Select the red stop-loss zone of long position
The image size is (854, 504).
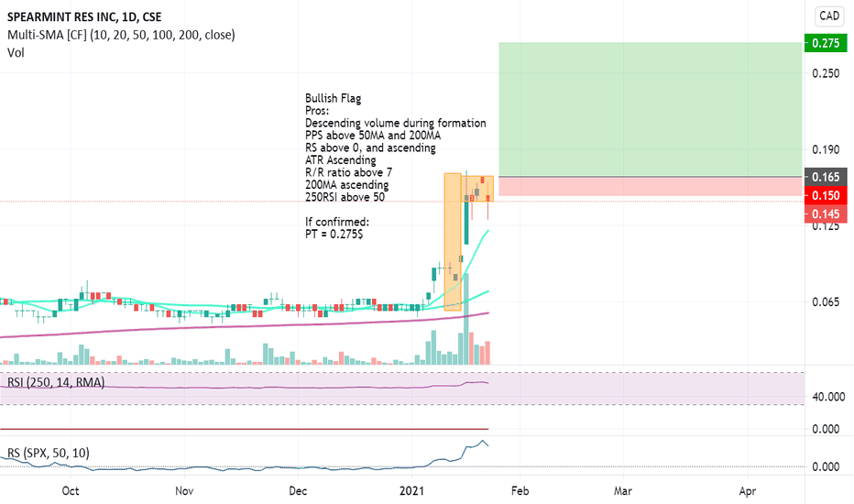(651, 186)
